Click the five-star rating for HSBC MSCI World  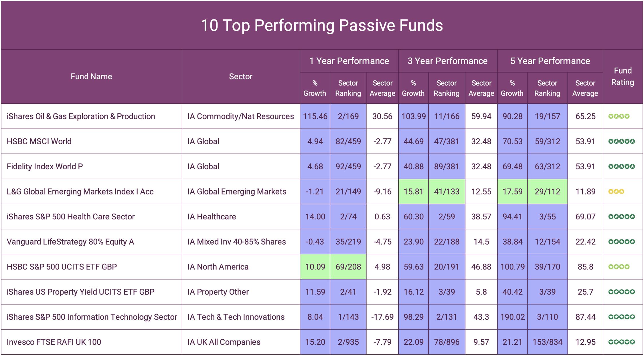[623, 141]
